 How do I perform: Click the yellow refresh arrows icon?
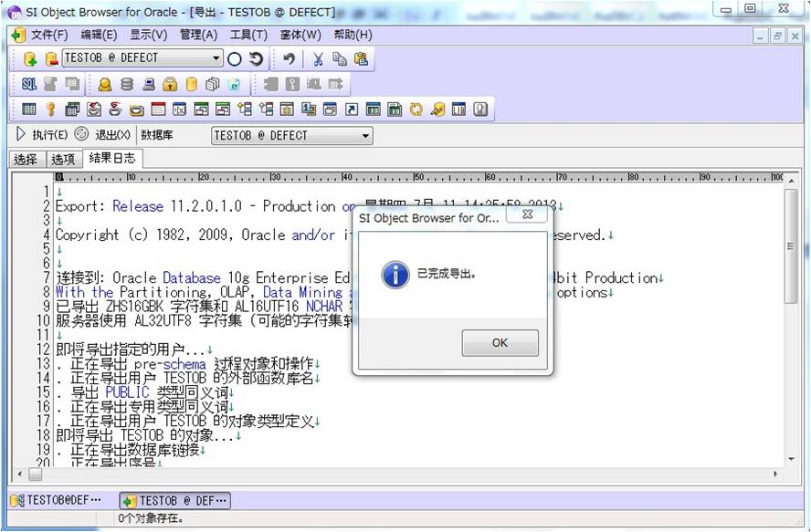pyautogui.click(x=416, y=110)
